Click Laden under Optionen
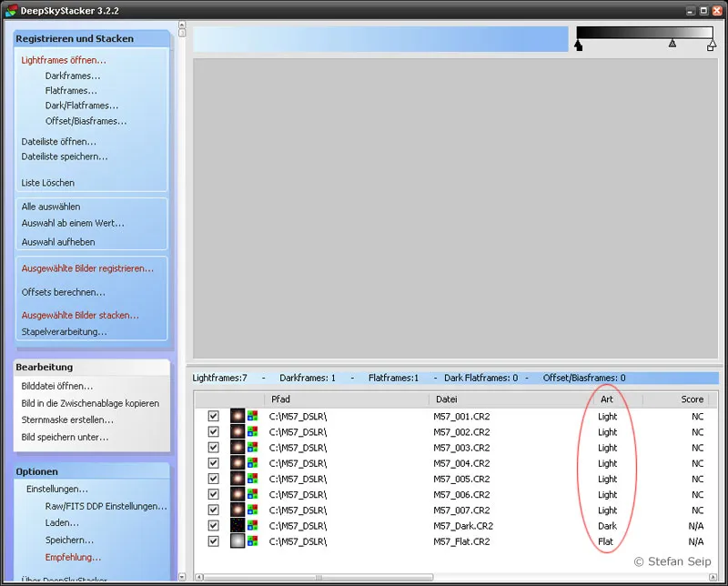The width and height of the screenshot is (728, 586). point(62,523)
